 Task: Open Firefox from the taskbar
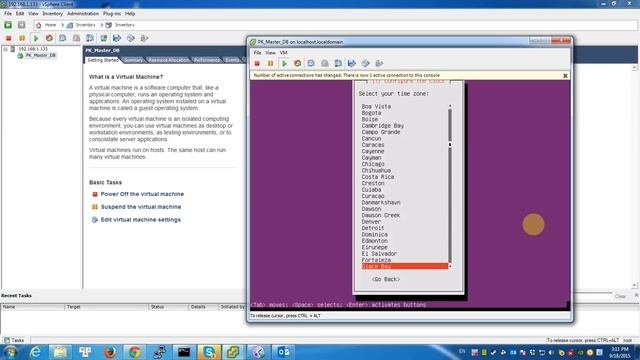coord(109,352)
